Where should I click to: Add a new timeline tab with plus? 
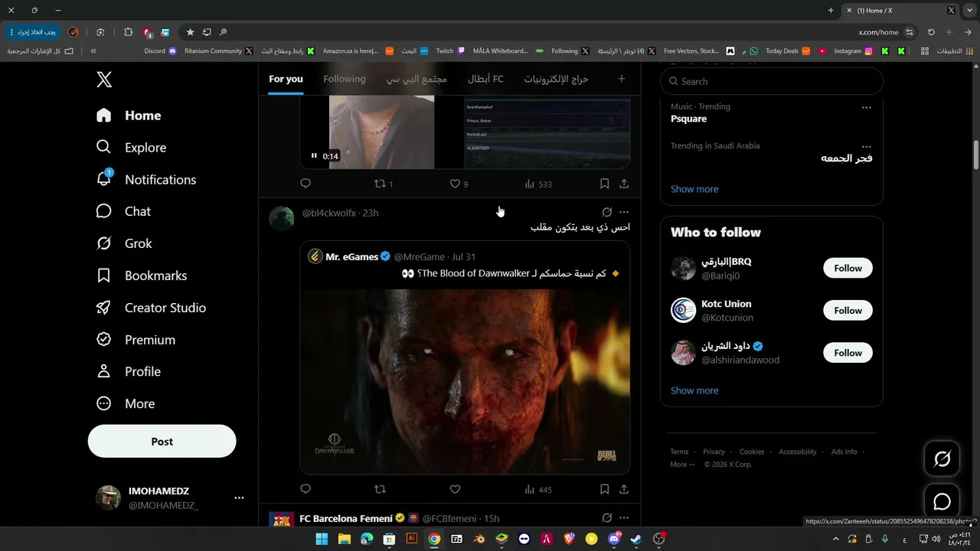[x=621, y=79]
